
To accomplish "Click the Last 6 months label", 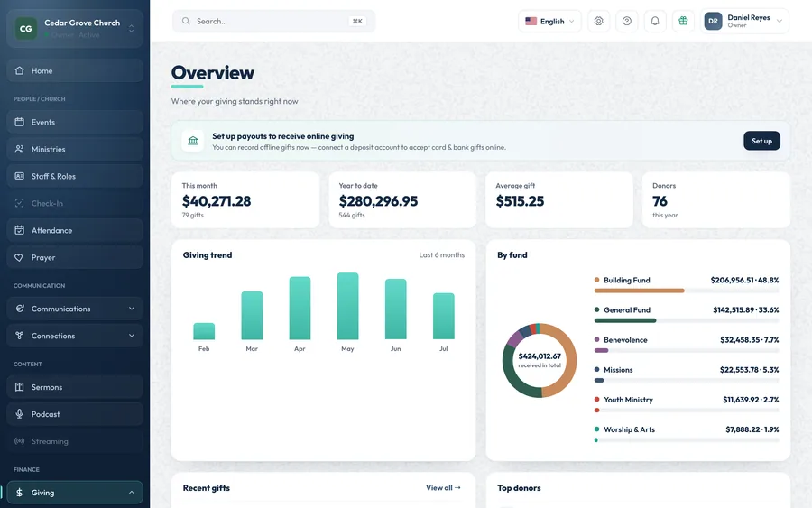I will tap(442, 254).
